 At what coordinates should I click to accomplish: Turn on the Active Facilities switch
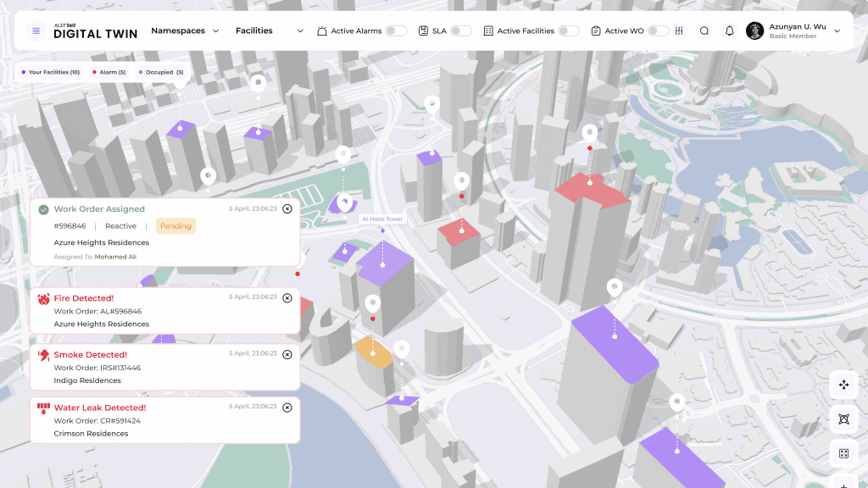(568, 31)
